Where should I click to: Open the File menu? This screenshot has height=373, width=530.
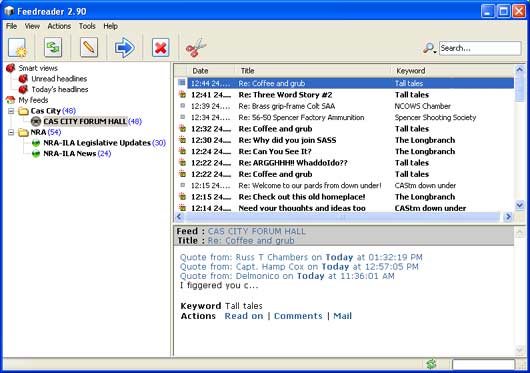[11, 26]
